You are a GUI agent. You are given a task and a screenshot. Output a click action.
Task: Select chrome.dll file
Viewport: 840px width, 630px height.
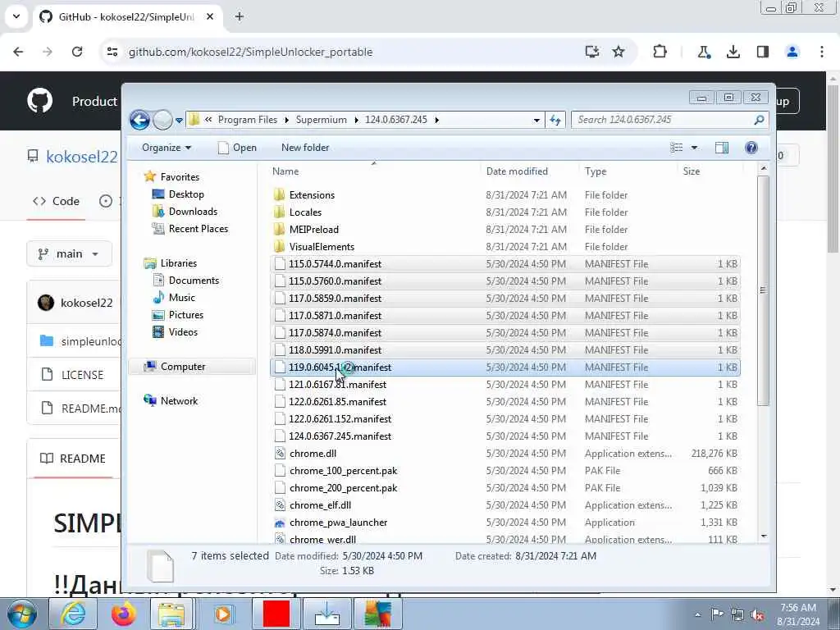505,453
